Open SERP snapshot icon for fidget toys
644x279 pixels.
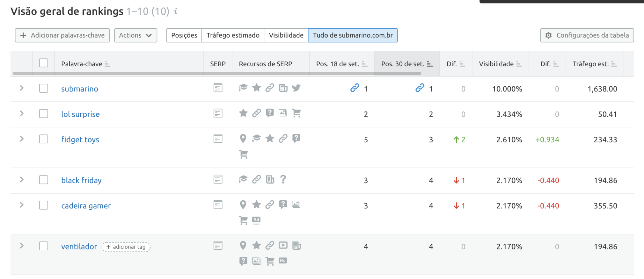218,139
